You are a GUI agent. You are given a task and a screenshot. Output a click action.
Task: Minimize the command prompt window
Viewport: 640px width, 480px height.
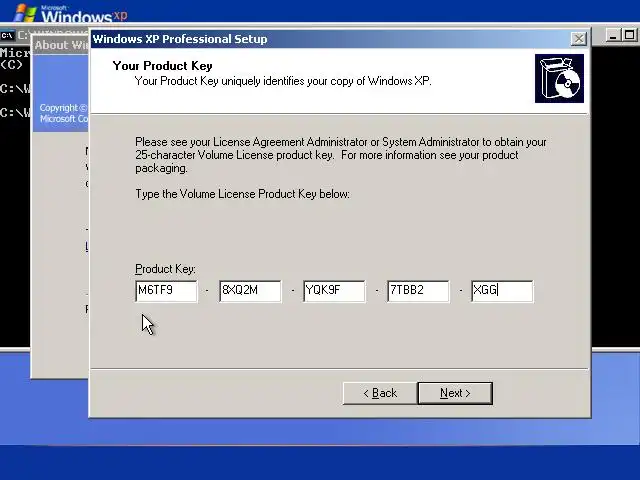[x=612, y=36]
